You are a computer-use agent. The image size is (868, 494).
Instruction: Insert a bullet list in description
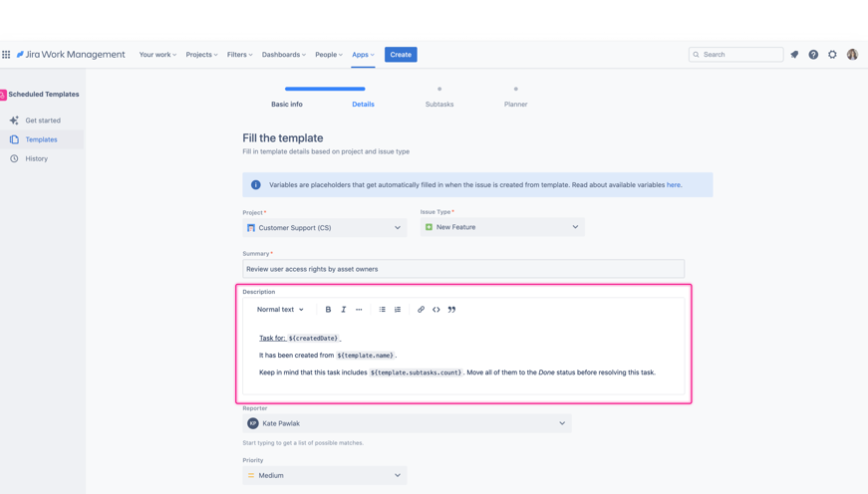coord(383,310)
